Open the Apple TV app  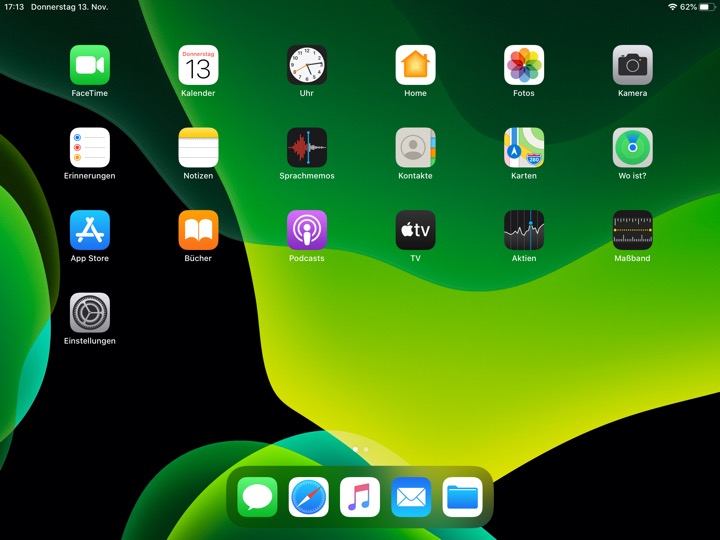[x=415, y=230]
